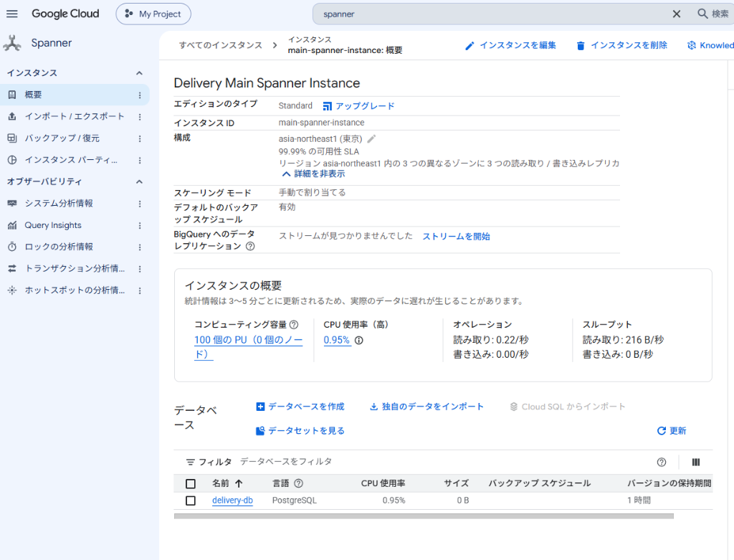The image size is (734, 560).
Task: Click the Google Cloud logo
Action: [65, 14]
